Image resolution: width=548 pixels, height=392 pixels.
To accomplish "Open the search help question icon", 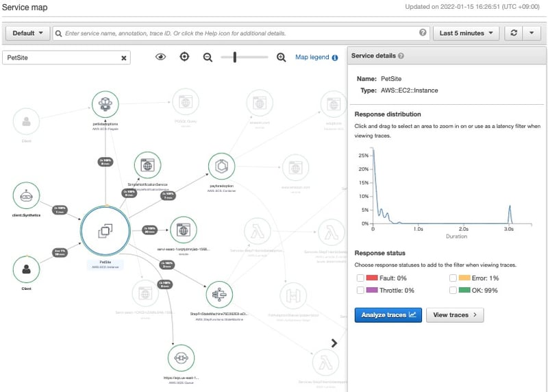I will 423,32.
